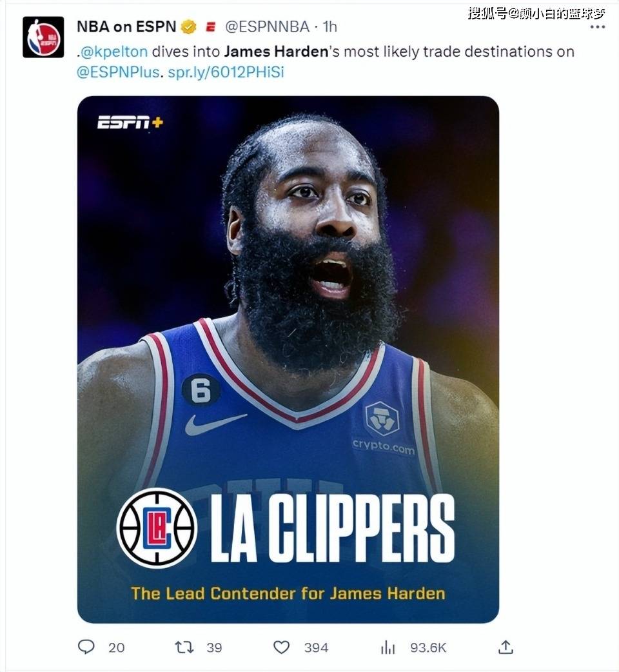The width and height of the screenshot is (619, 672).
Task: Click the gold verified checkmark badge
Action: tap(188, 27)
